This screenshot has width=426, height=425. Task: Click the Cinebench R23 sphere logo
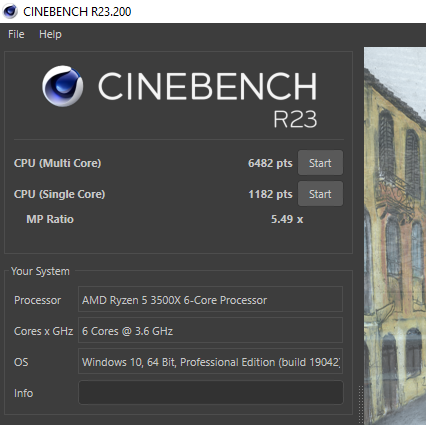tap(63, 86)
